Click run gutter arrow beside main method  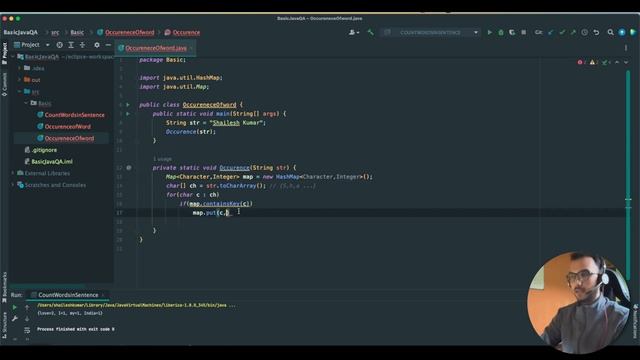point(128,114)
